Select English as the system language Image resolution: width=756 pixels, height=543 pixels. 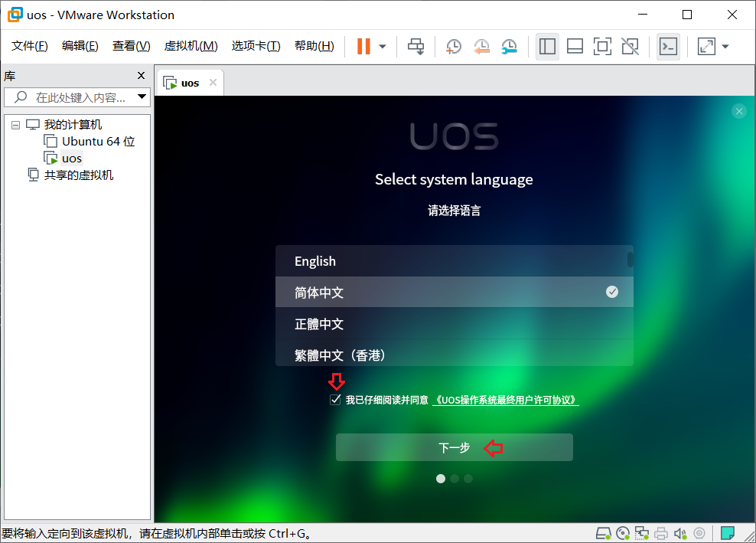(455, 260)
